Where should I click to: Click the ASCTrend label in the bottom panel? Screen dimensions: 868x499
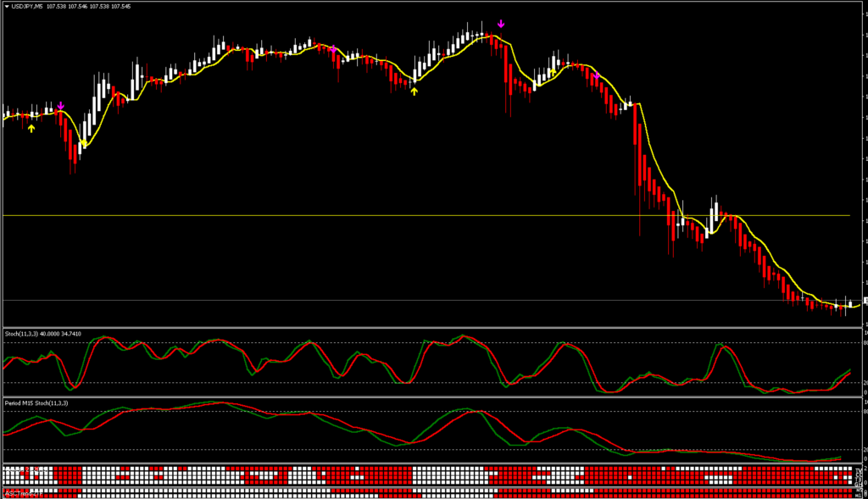(20, 493)
